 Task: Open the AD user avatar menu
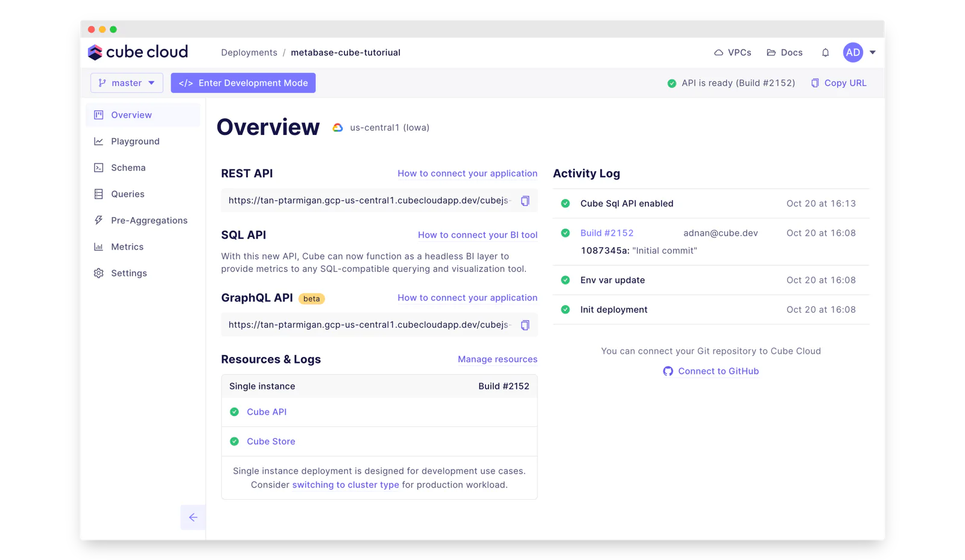853,52
